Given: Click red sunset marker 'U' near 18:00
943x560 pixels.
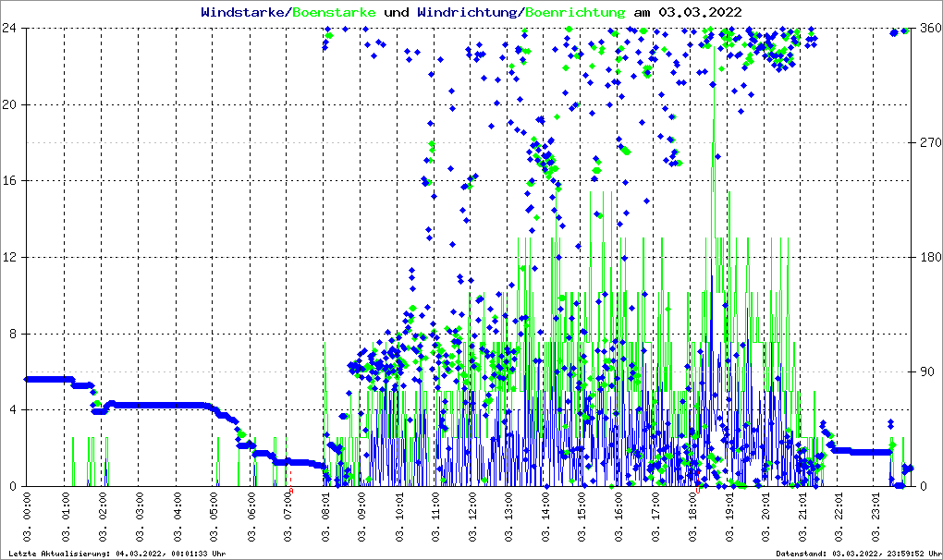Looking at the screenshot, I should click(x=698, y=491).
